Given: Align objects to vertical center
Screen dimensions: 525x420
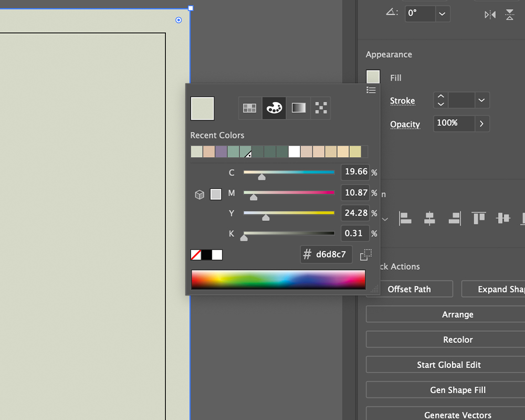Looking at the screenshot, I should pos(503,218).
